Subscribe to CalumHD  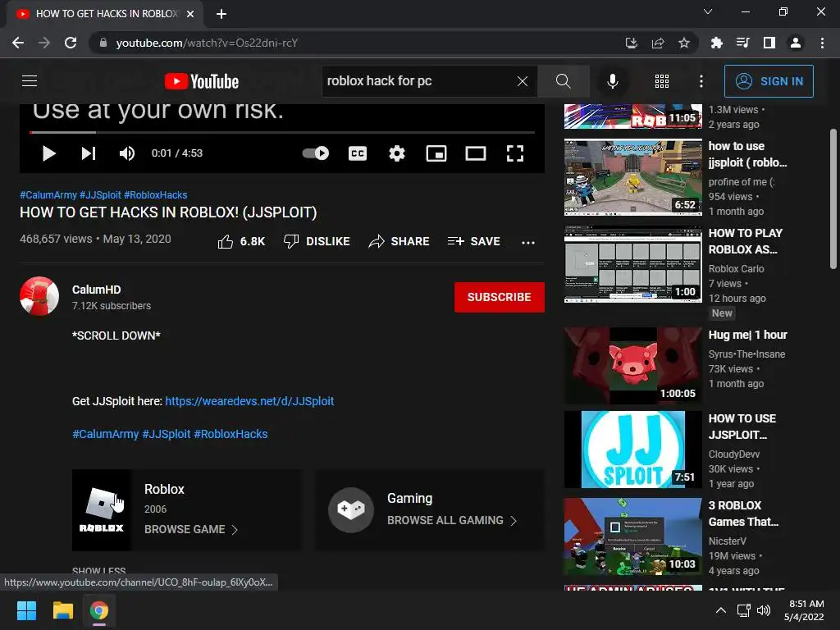pos(500,297)
